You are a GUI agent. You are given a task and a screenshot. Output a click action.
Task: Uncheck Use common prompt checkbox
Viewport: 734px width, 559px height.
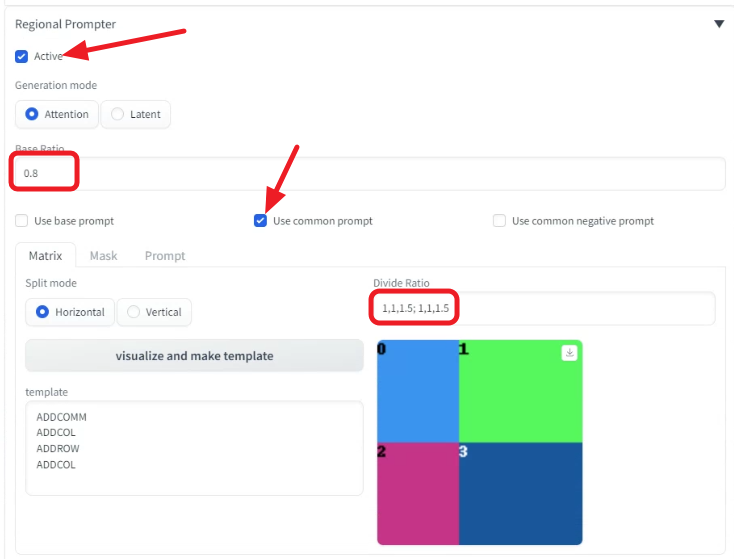260,221
